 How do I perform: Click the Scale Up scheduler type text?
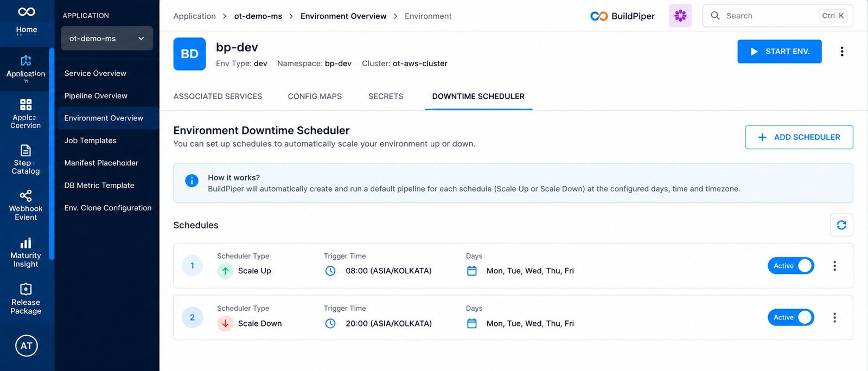(254, 271)
